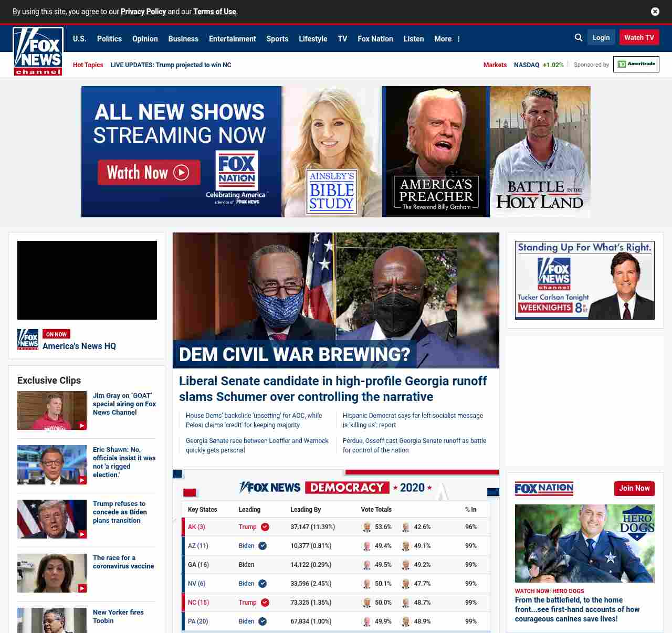
Task: Play the Jim Gray GOAT clip thumbnail
Action: tap(52, 410)
